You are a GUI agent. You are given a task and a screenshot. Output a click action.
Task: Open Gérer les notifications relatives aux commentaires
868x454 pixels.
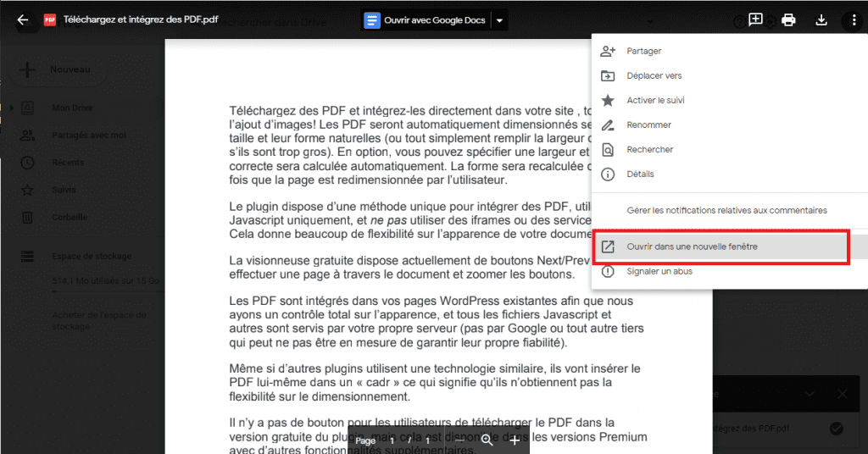click(x=730, y=210)
